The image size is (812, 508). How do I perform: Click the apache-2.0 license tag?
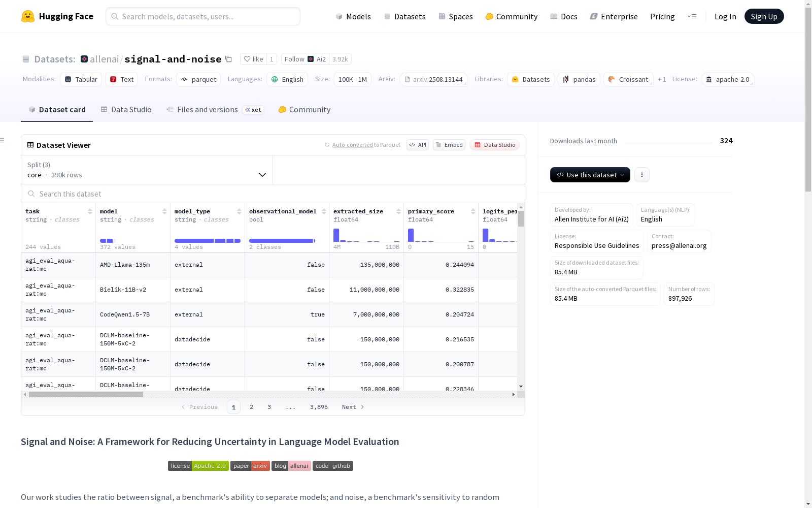pos(728,79)
